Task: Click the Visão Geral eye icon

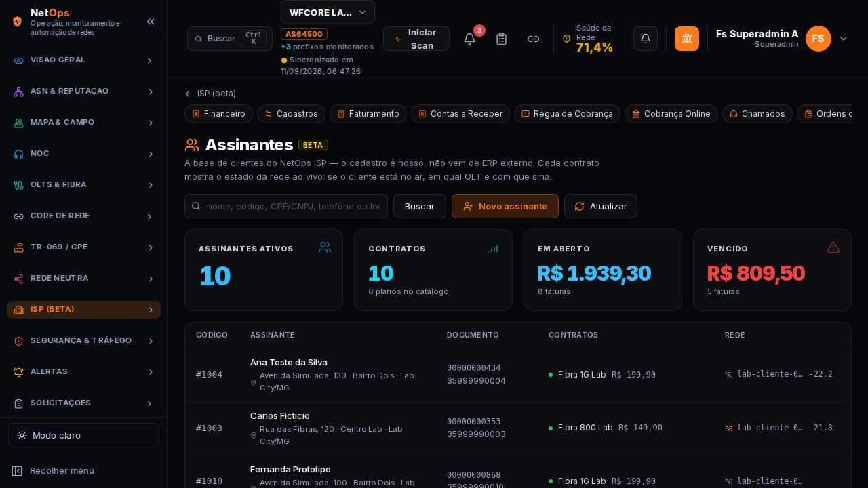Action: [19, 60]
